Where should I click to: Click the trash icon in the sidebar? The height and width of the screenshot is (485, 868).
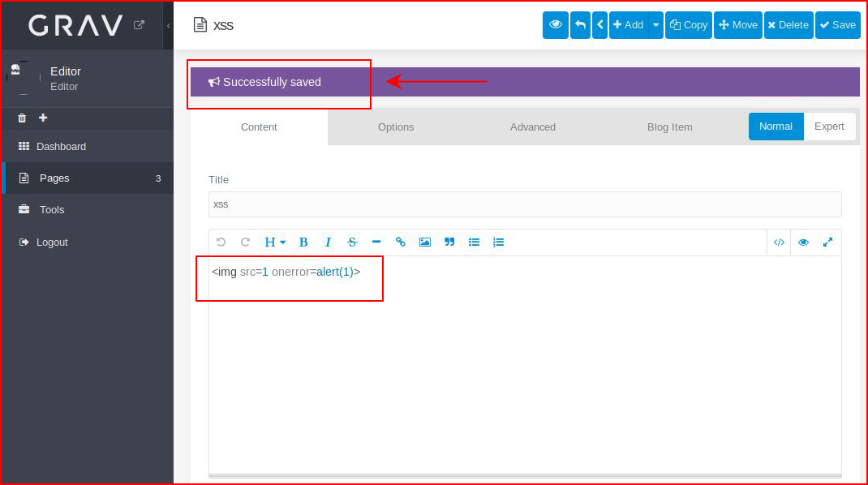point(22,118)
